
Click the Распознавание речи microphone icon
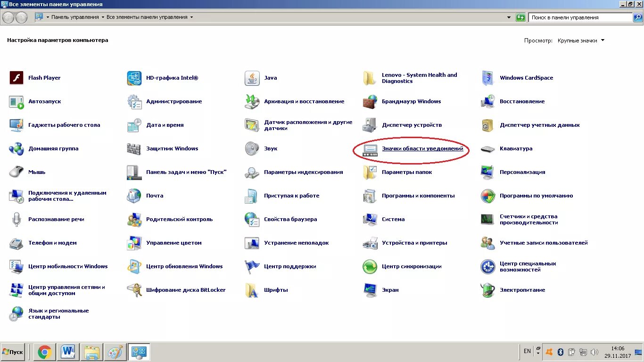click(x=17, y=219)
